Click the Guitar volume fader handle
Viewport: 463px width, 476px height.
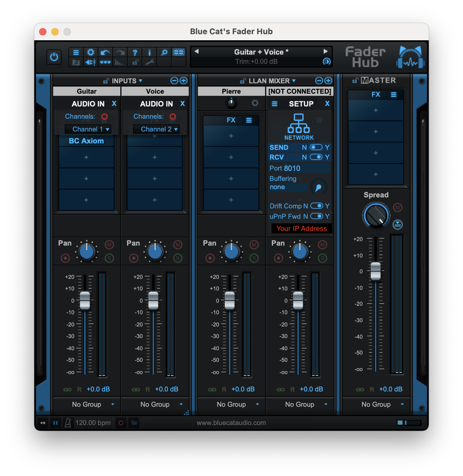tap(85, 301)
